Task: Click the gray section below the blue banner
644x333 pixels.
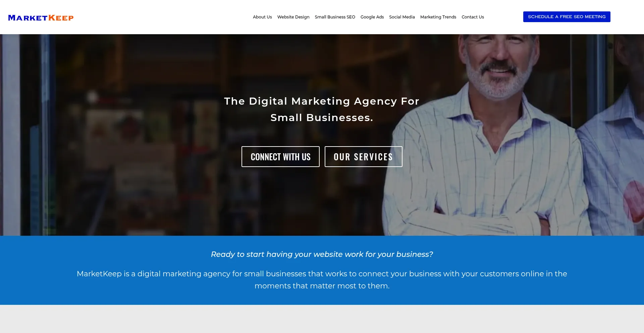Action: pyautogui.click(x=322, y=319)
